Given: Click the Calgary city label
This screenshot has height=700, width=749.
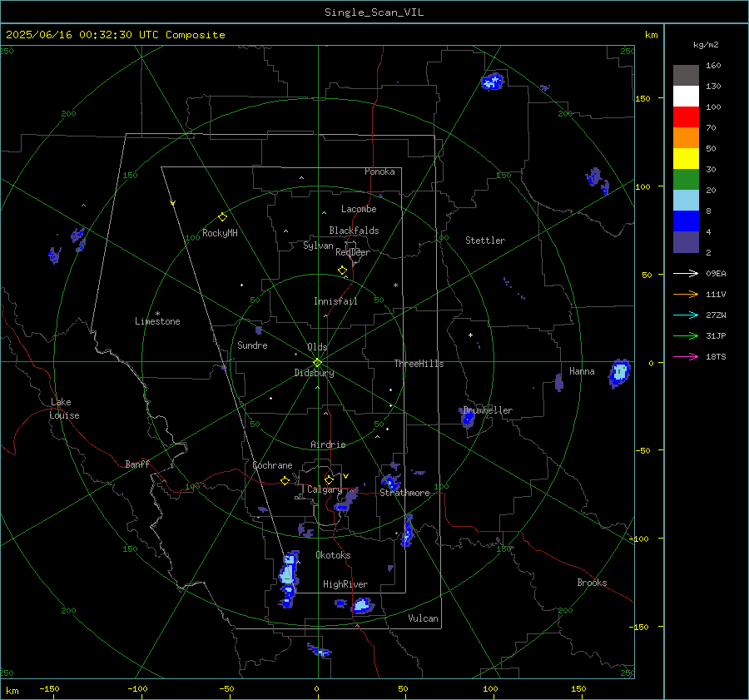Looking at the screenshot, I should coord(325,489).
